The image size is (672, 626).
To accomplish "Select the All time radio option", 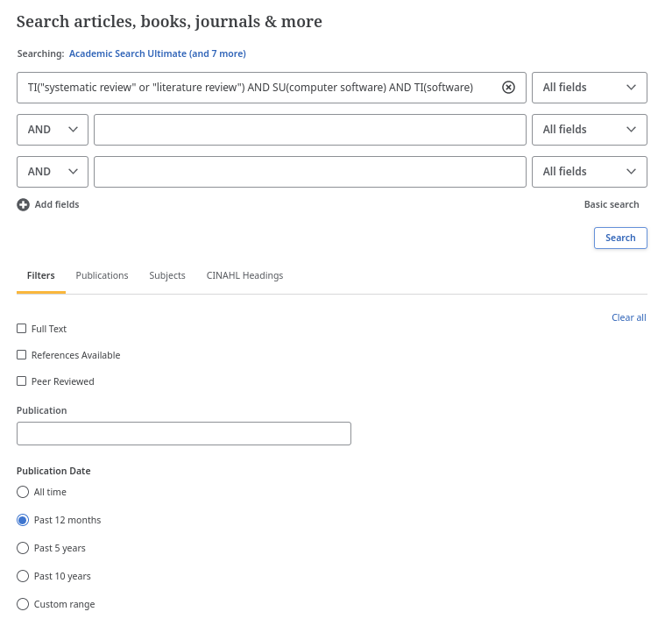I will [23, 492].
